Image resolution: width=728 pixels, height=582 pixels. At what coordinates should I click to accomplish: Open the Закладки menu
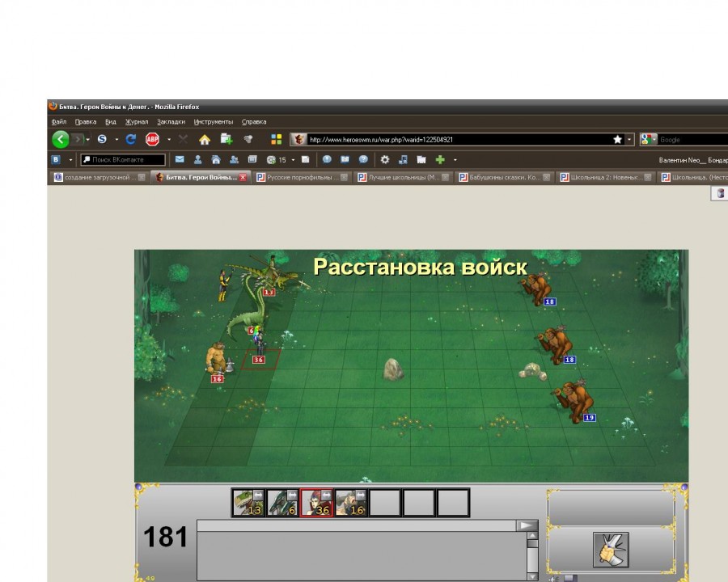tap(171, 121)
